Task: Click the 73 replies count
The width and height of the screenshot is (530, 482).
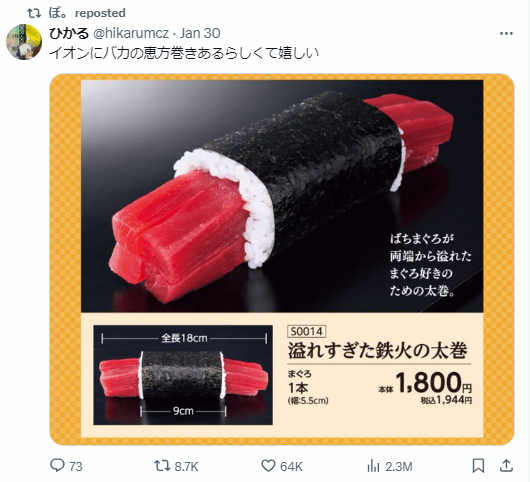Action: click(x=76, y=467)
